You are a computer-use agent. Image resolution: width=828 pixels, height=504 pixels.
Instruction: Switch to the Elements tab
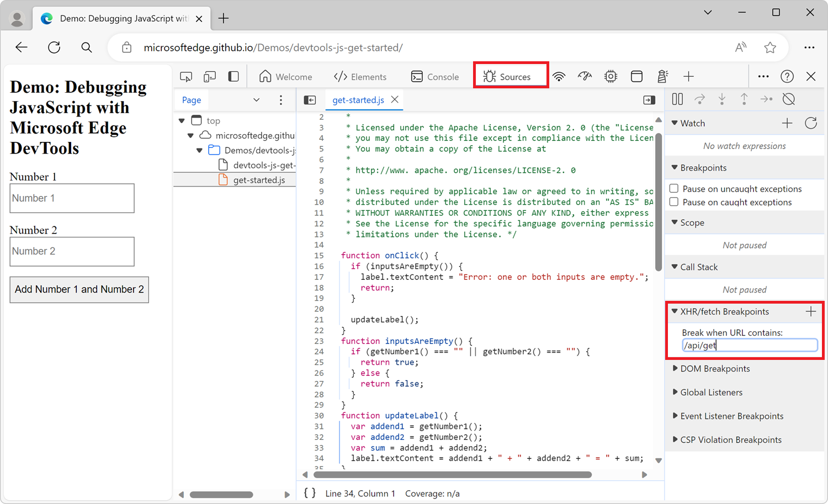360,76
